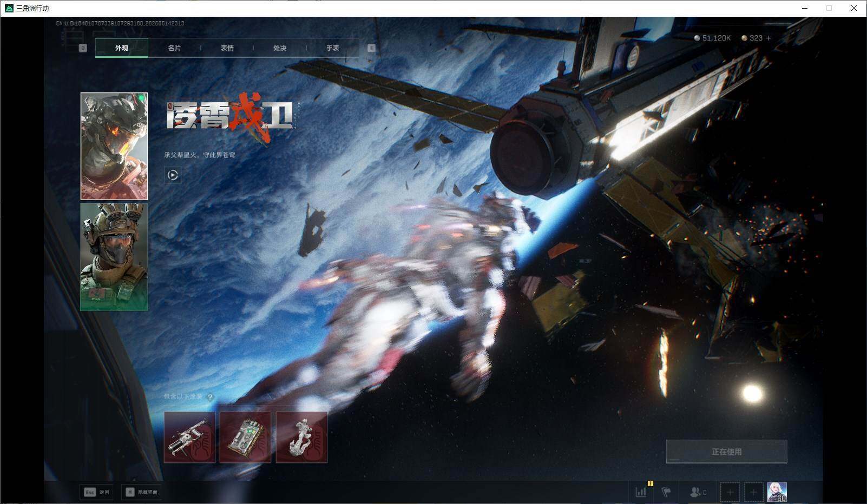The width and height of the screenshot is (867, 504).
Task: Invite a teammate in the second empty slot
Action: click(x=753, y=492)
